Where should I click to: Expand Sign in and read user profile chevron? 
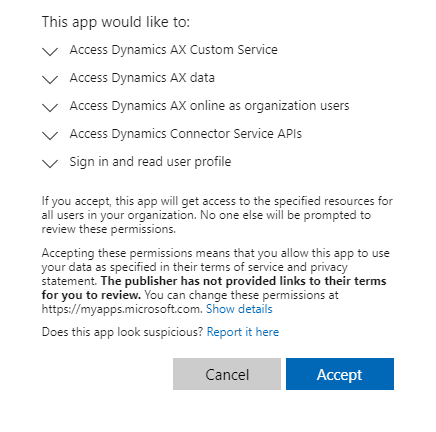[50, 163]
